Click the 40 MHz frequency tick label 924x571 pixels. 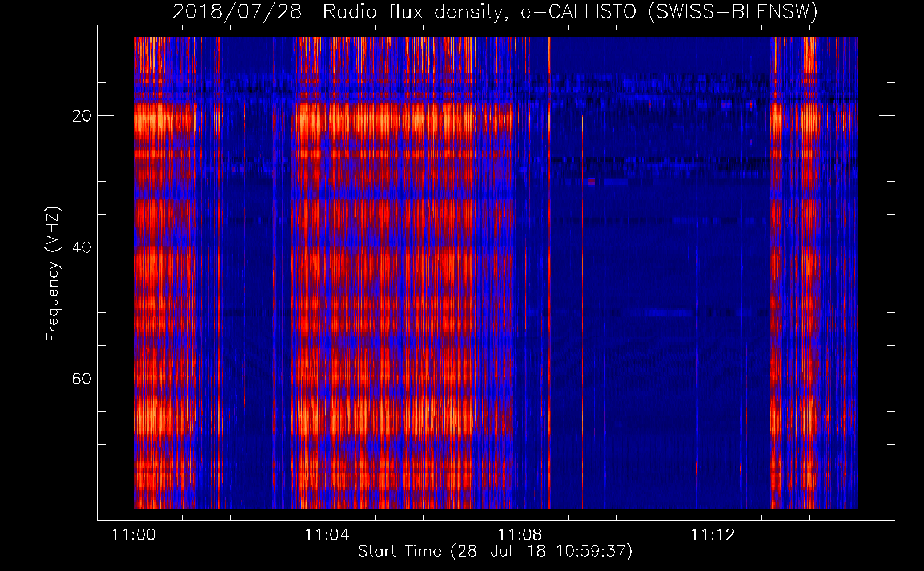point(82,247)
